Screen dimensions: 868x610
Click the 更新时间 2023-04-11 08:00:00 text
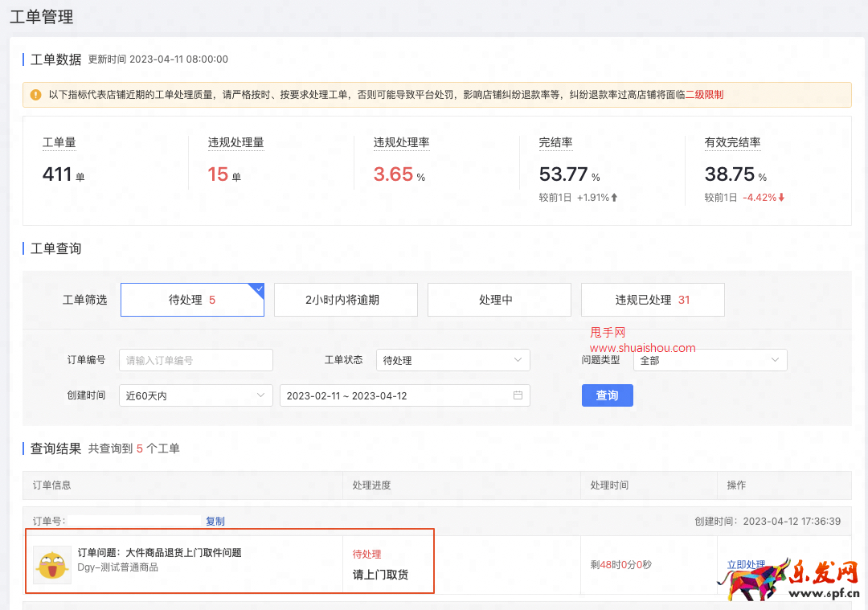(158, 59)
